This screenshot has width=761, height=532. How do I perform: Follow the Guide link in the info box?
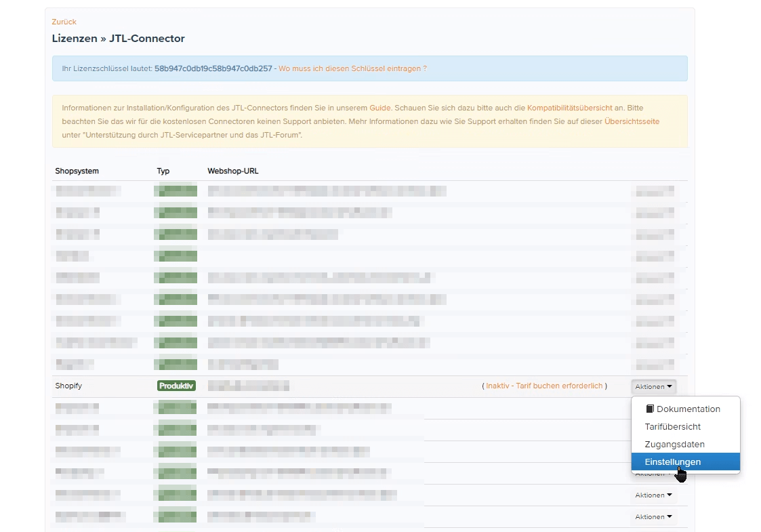coord(380,108)
